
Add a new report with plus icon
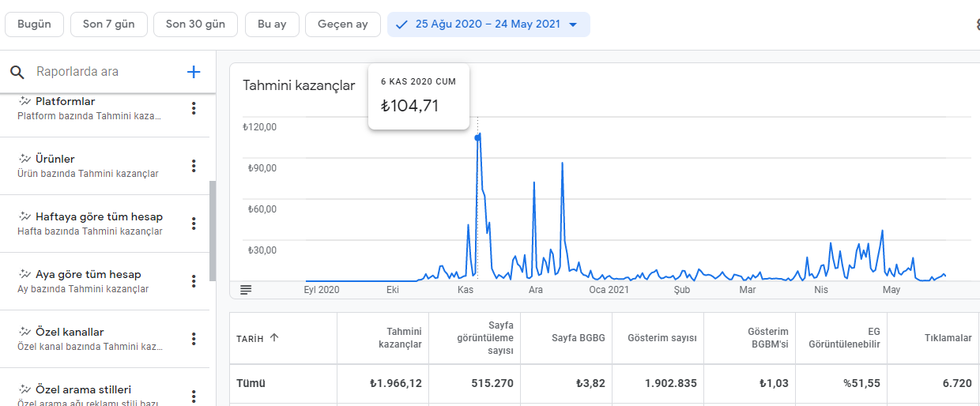194,72
